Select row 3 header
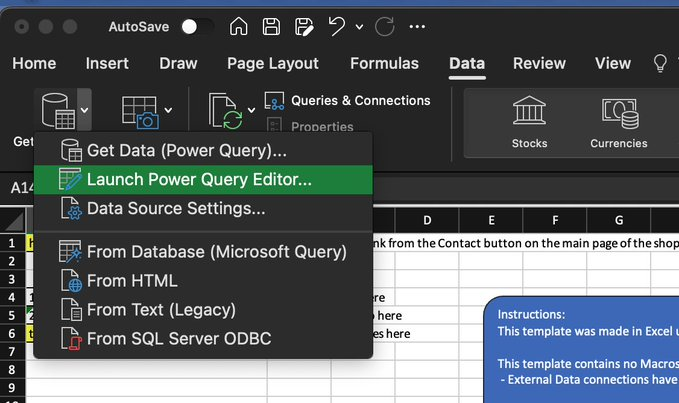The height and width of the screenshot is (403, 679). pos(12,280)
